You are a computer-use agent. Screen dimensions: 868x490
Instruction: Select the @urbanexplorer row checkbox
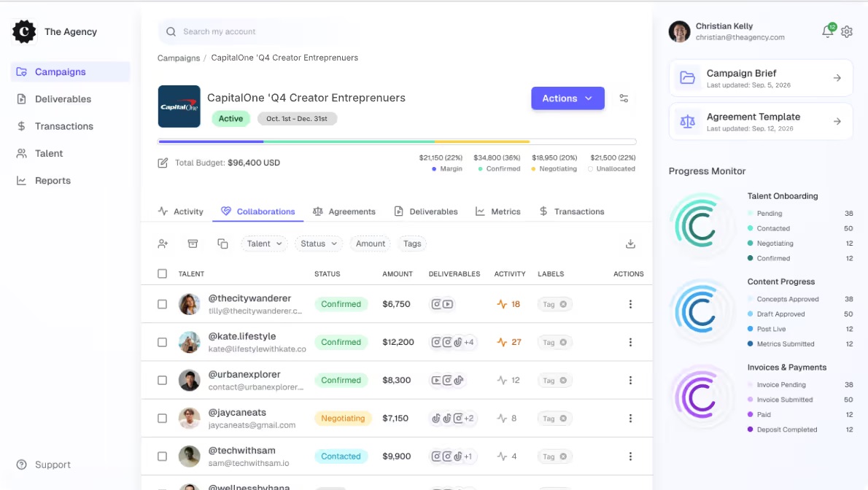(162, 381)
